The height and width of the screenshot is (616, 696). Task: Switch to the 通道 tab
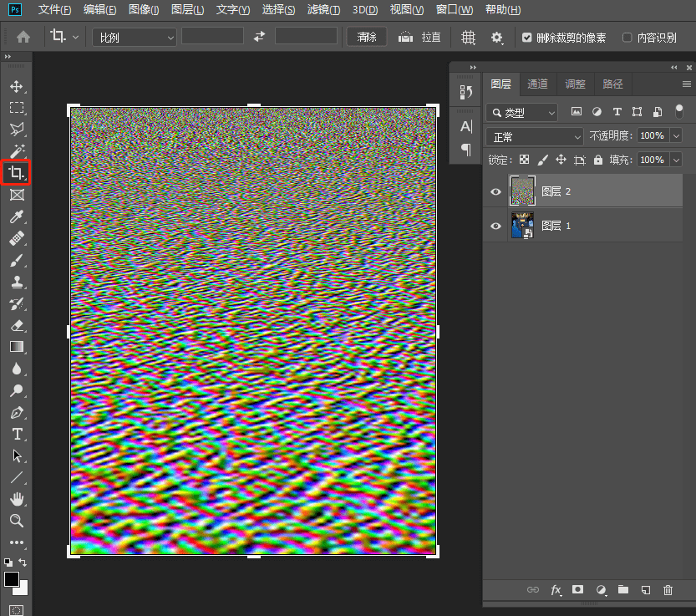pos(537,84)
